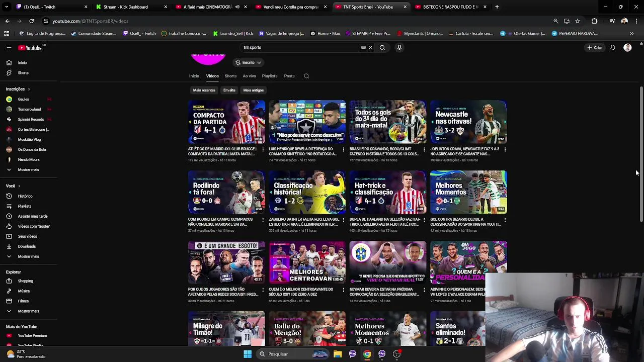This screenshot has height=362, width=644.
Task: Open the Hat-trick e classificação video thumbnail
Action: [388, 192]
